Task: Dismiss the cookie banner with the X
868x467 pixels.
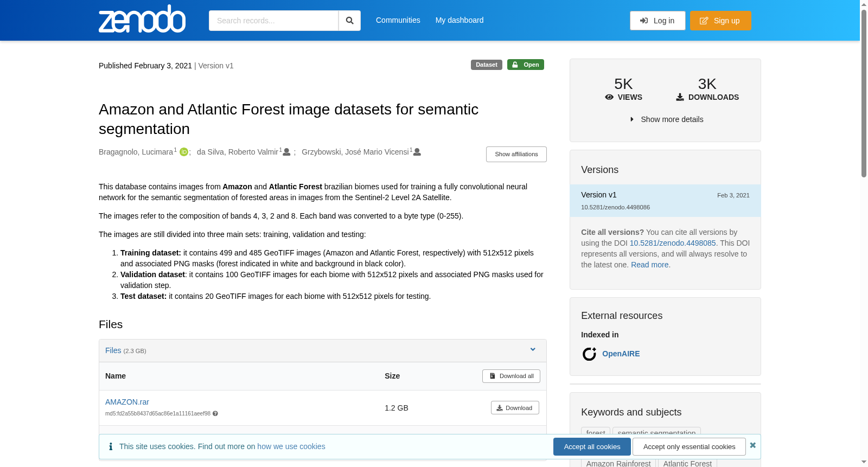Action: tap(752, 445)
